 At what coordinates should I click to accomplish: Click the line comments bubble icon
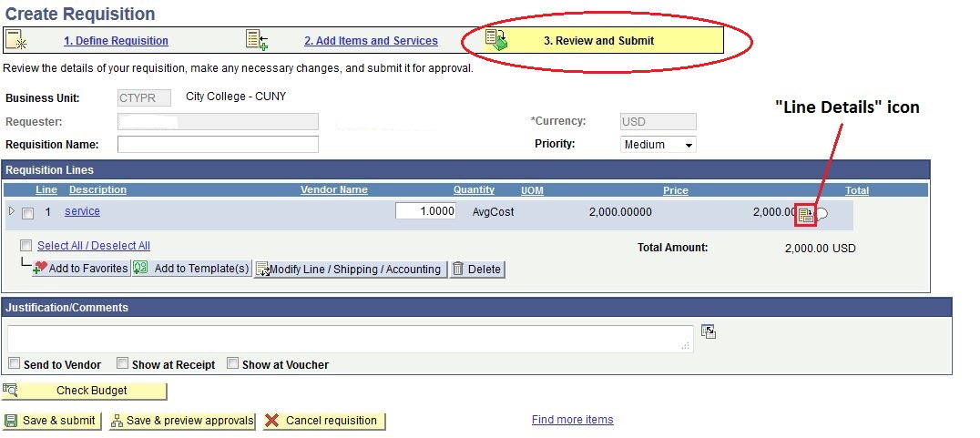822,215
